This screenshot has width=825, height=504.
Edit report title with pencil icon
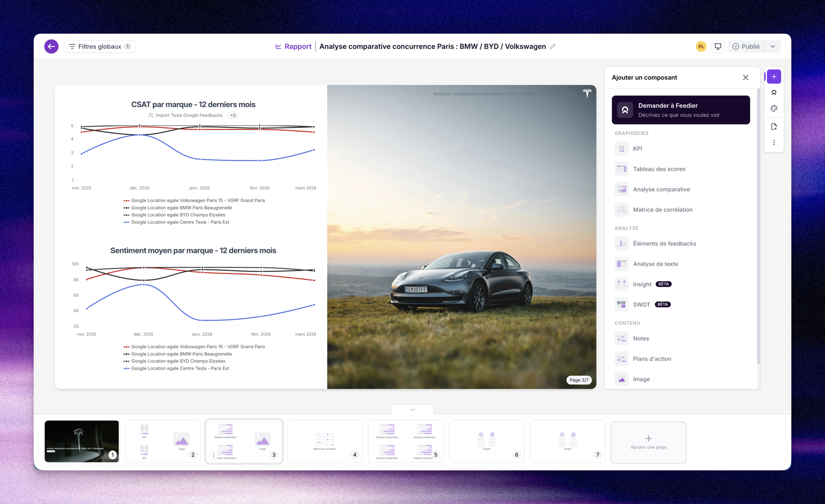click(x=553, y=47)
